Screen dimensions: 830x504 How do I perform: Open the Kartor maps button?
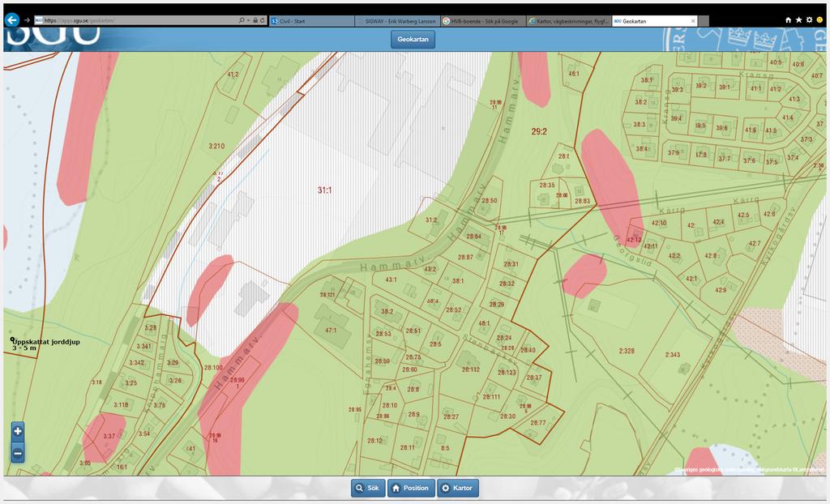tap(458, 488)
